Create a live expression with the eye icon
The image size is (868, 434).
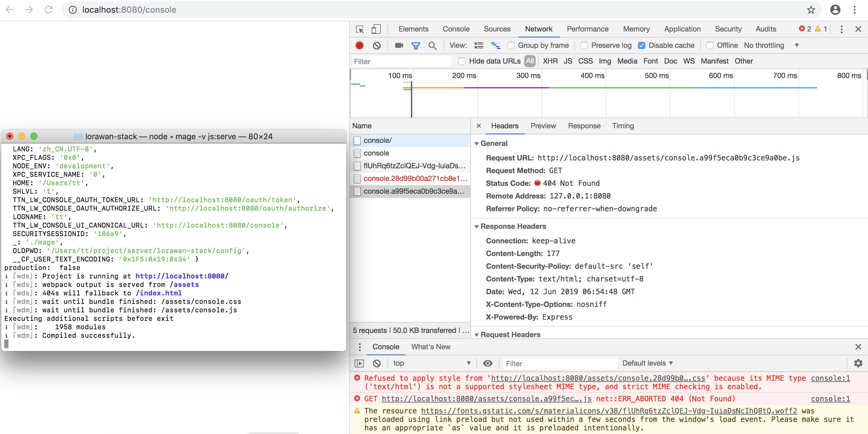488,363
